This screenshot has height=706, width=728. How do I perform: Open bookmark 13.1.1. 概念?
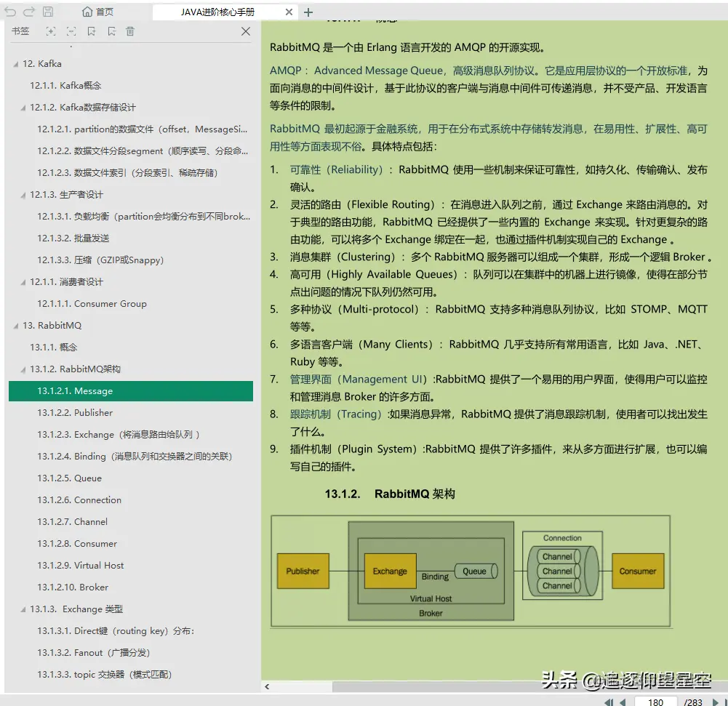pyautogui.click(x=53, y=348)
